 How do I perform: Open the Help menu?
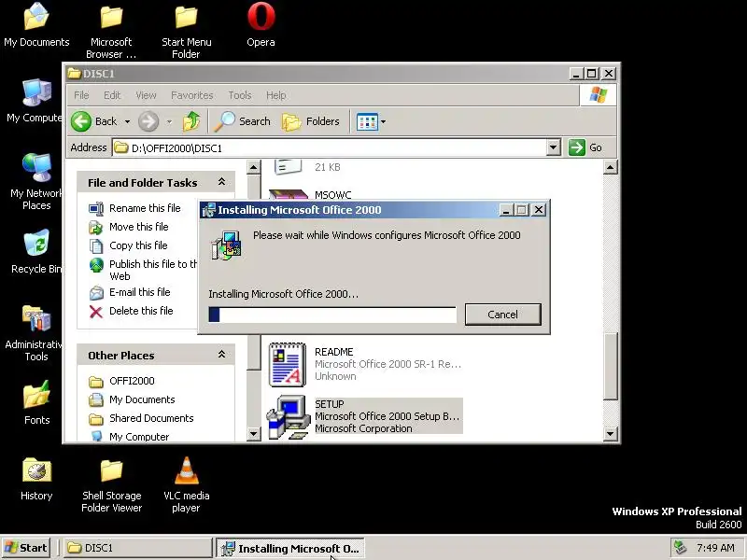(x=275, y=95)
